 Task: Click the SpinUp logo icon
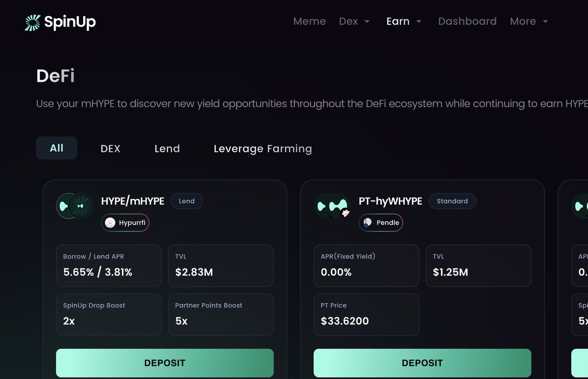coord(33,22)
